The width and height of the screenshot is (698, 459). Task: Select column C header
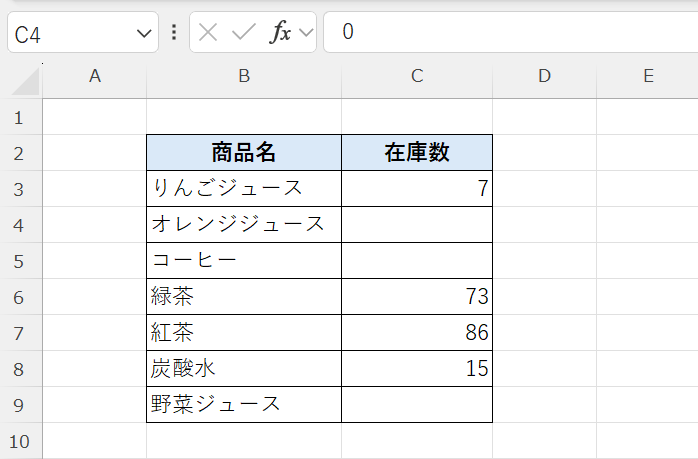(417, 76)
